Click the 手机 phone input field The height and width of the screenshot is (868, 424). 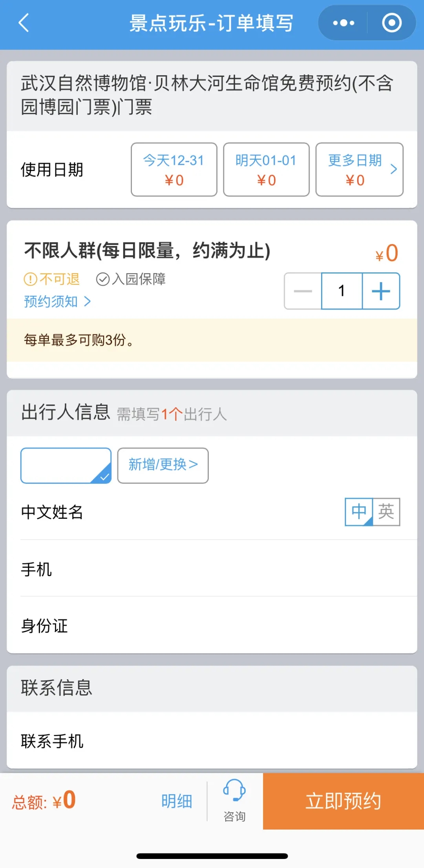click(236, 569)
